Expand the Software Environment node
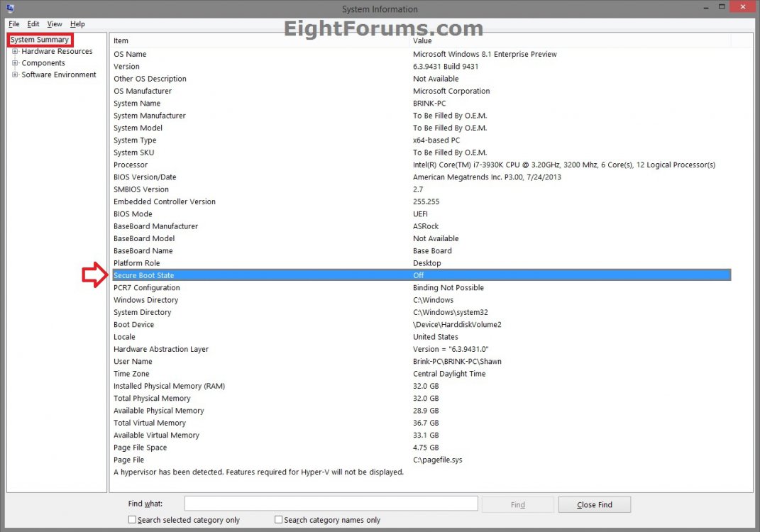760x532 pixels. [x=14, y=74]
